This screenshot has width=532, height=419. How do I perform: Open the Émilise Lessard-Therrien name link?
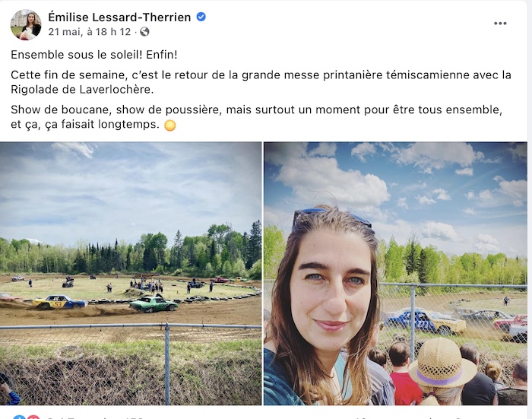click(119, 17)
